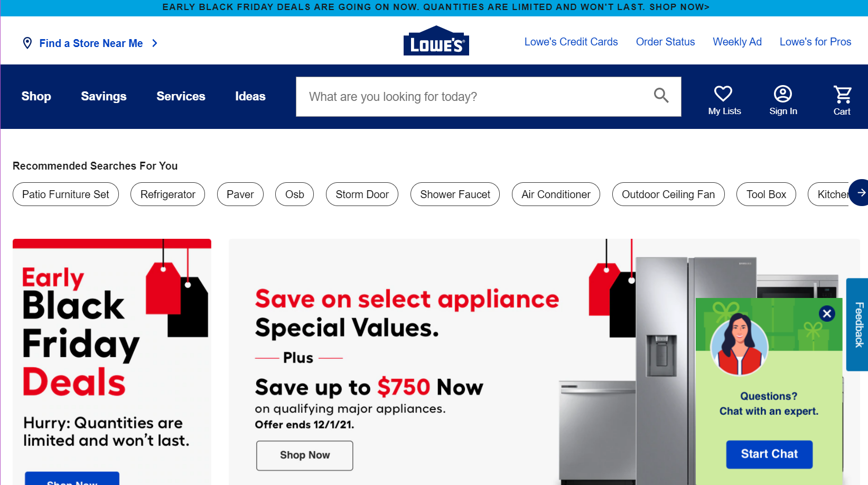Select the Storm Door search chip

pos(362,194)
